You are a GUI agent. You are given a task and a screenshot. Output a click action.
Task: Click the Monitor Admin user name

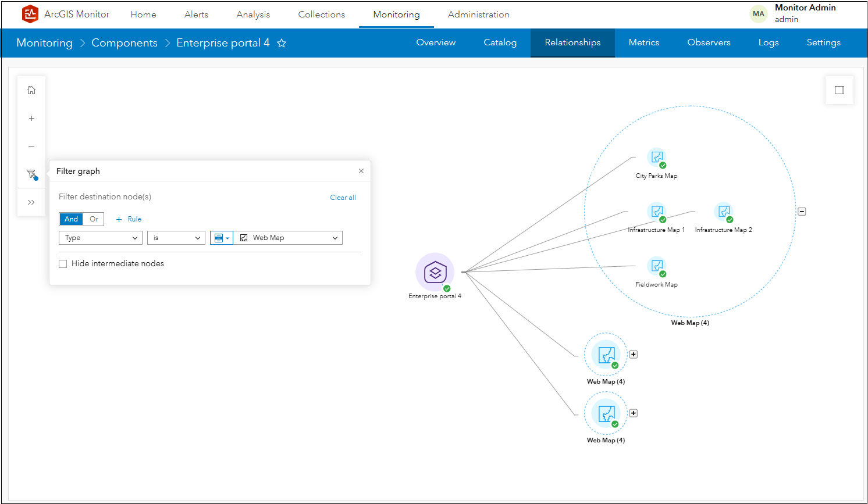point(805,8)
